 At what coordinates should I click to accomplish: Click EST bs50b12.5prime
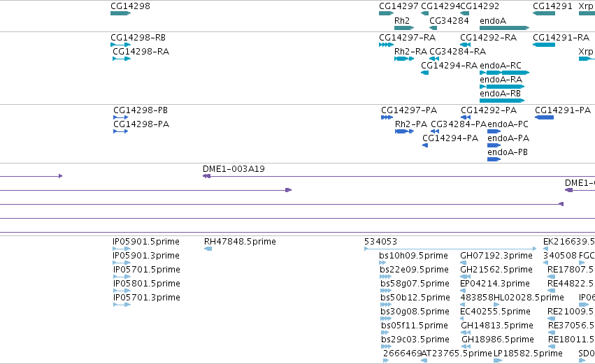pos(385,305)
